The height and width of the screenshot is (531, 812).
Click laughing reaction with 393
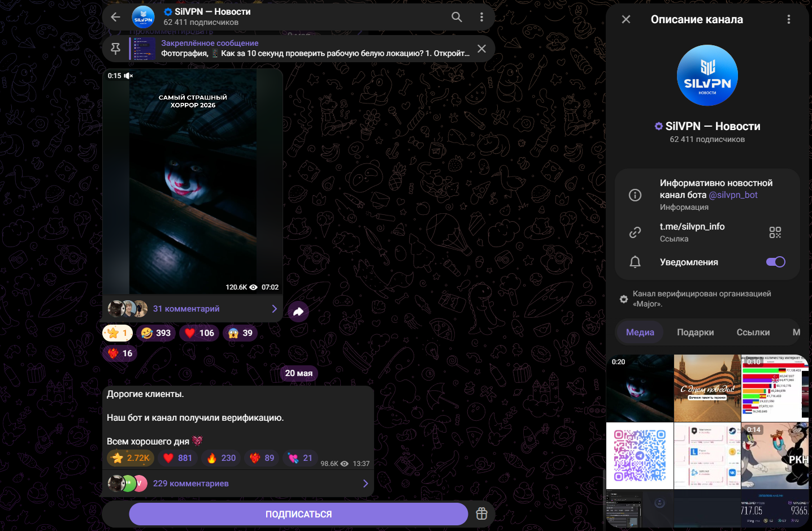[156, 333]
